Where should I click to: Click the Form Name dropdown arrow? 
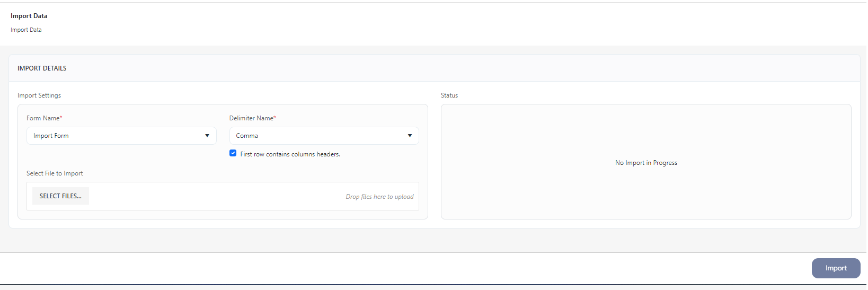(x=207, y=136)
